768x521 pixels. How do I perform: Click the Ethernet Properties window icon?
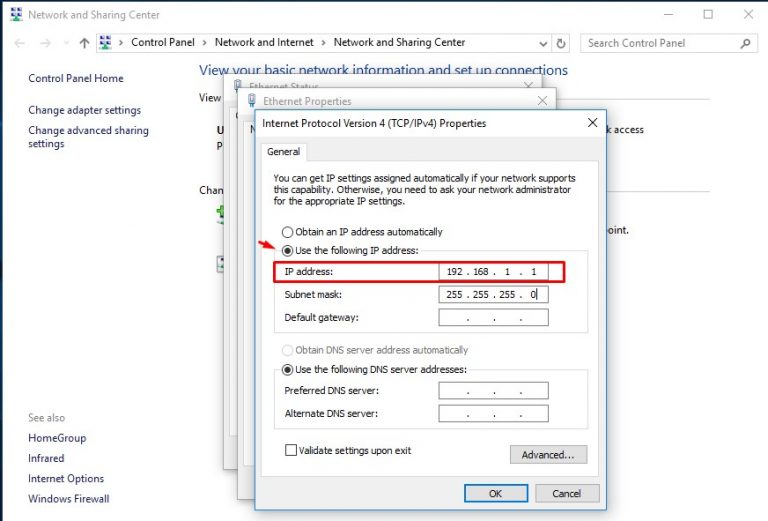click(x=252, y=101)
